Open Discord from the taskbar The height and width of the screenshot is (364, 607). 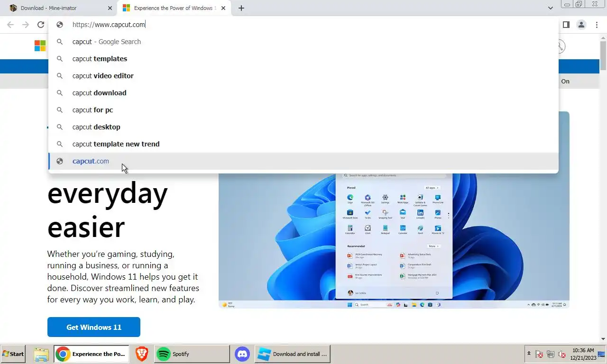coord(242,354)
